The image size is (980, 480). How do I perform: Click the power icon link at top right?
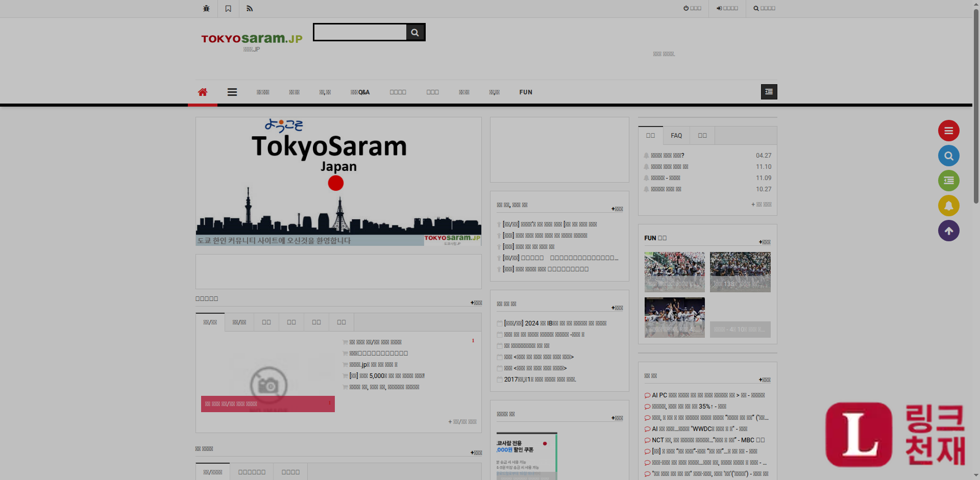(x=692, y=8)
